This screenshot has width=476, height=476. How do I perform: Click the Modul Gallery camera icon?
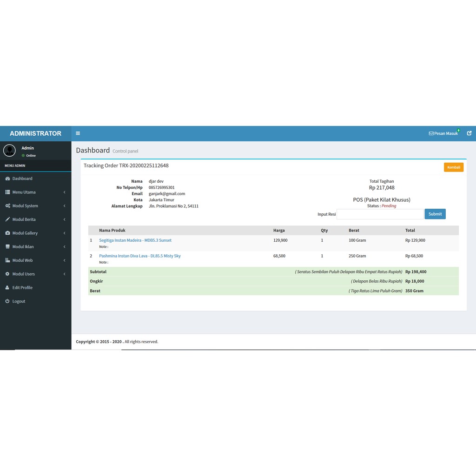7,233
